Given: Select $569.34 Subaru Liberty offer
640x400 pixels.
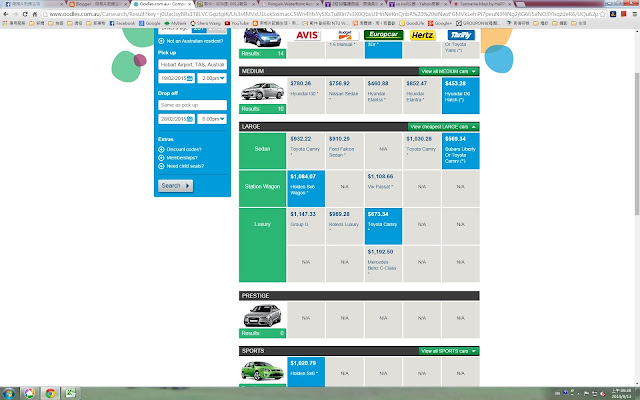Looking at the screenshot, I should point(460,151).
